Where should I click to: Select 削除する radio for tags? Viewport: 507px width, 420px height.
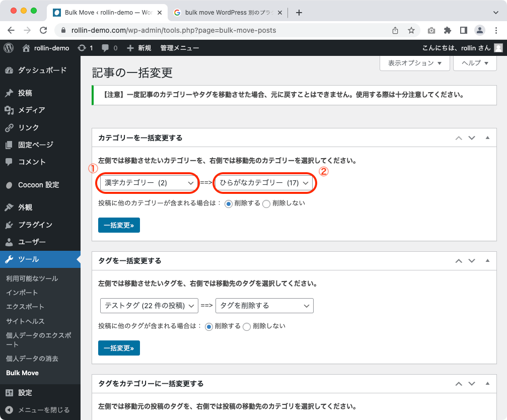point(209,327)
